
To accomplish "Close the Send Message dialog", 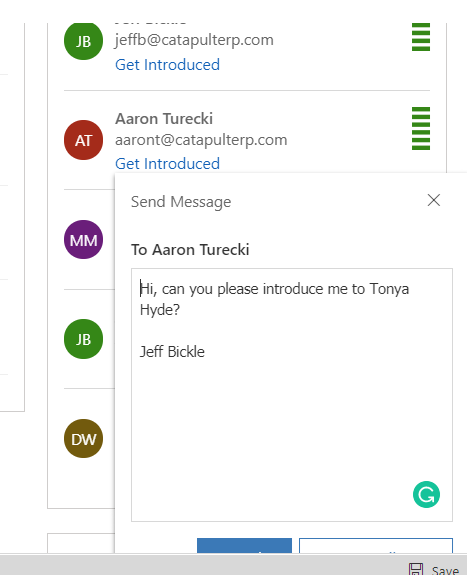I will click(434, 200).
